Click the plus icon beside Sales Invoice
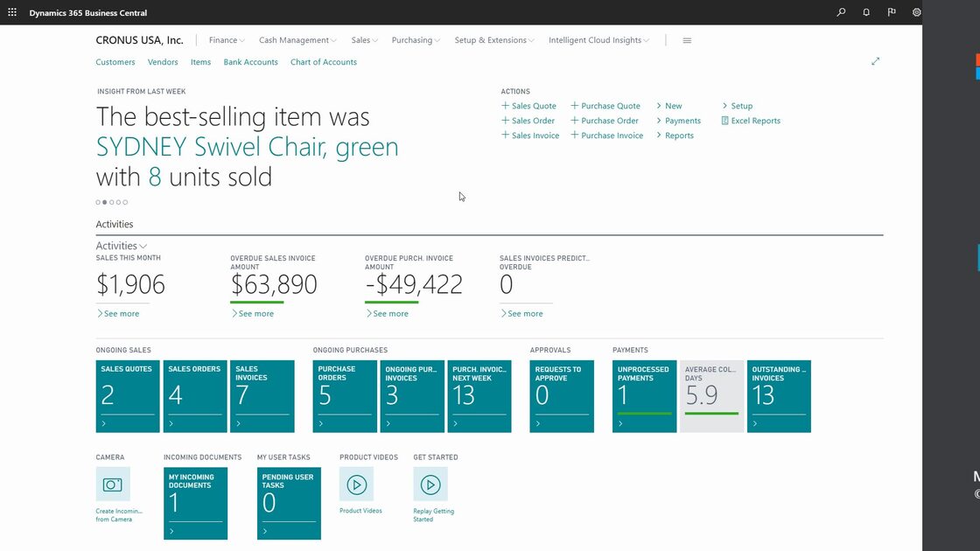Screen dimensions: 980x551 [x=505, y=135]
